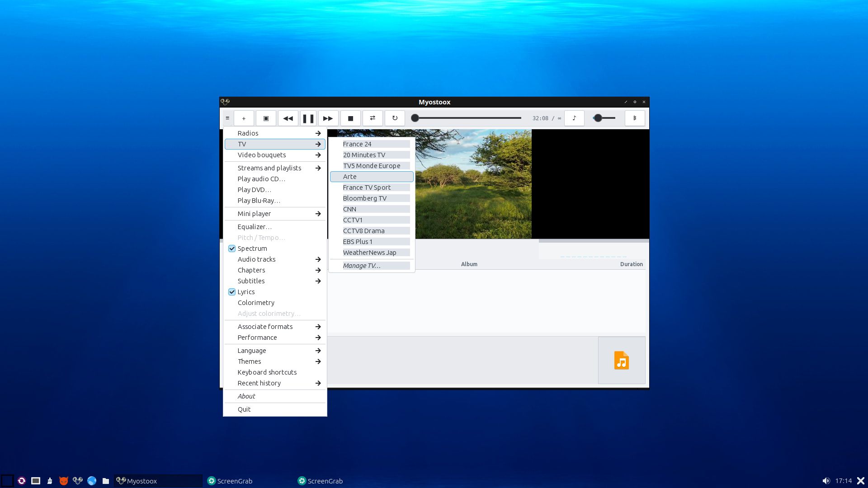Toggle the repeat loop icon
Image resolution: width=868 pixels, height=488 pixels.
pos(395,118)
